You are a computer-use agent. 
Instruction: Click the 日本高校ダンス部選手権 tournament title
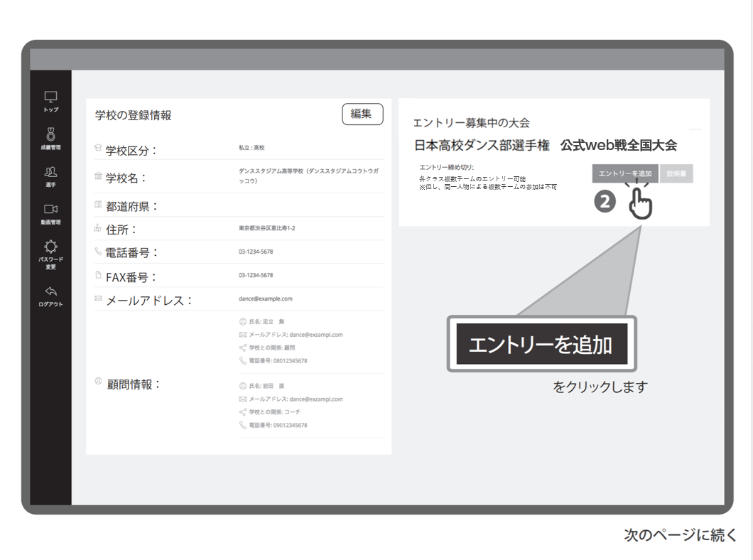point(482,146)
